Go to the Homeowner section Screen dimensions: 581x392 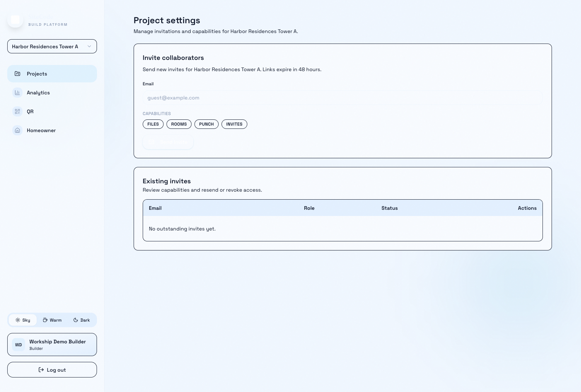point(41,130)
